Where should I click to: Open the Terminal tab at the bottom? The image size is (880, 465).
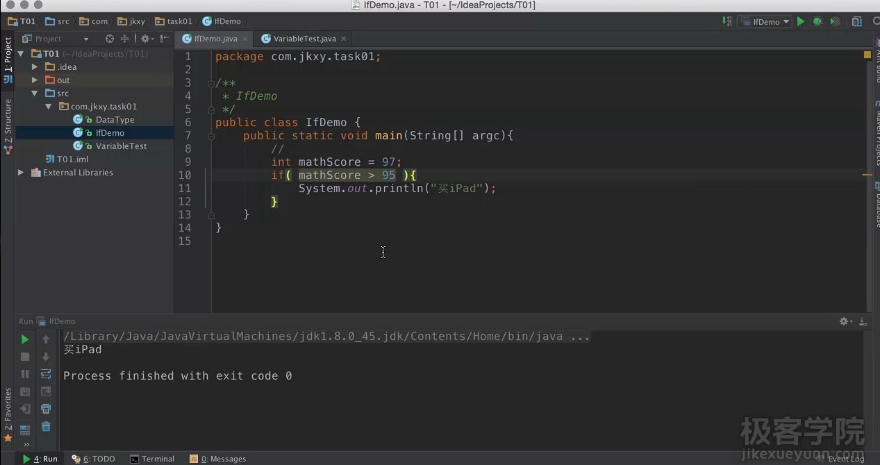point(152,459)
